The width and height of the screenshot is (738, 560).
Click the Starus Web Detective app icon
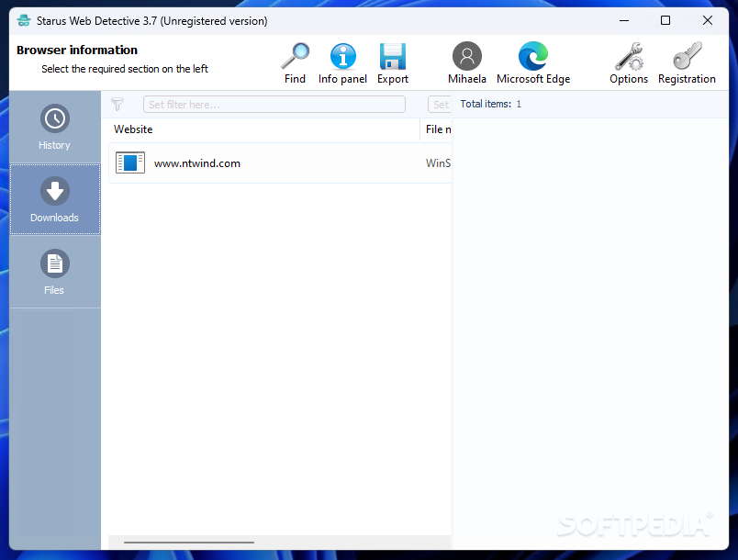click(24, 21)
